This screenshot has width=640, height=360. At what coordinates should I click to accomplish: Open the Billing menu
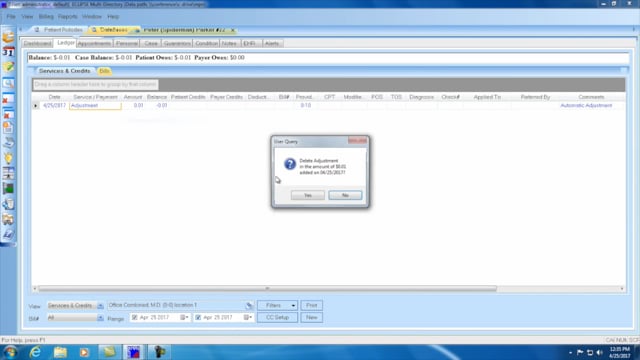(46, 17)
